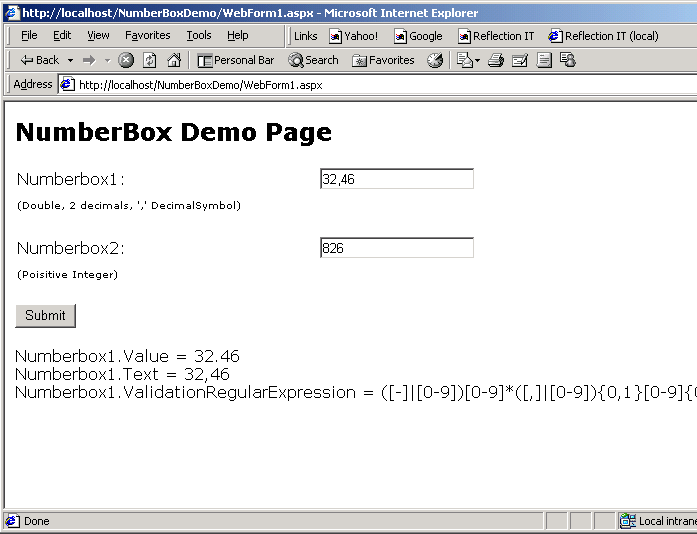Click the Back navigation button
This screenshot has width=697, height=534.
tap(39, 60)
